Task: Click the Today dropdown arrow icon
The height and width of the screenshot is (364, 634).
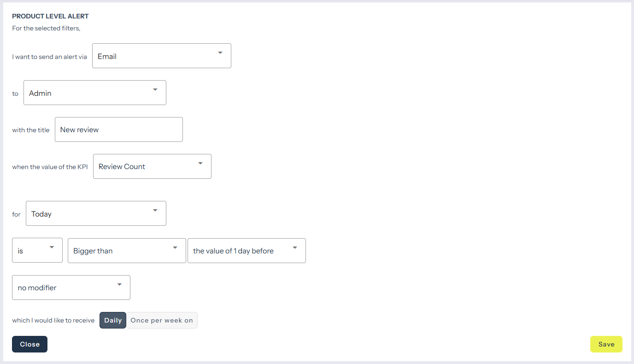Action: (x=155, y=211)
